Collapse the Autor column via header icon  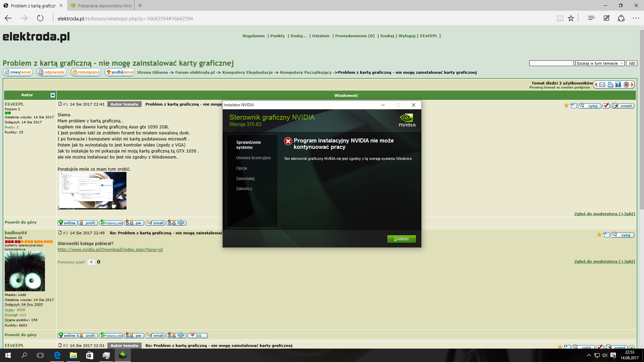click(x=53, y=95)
